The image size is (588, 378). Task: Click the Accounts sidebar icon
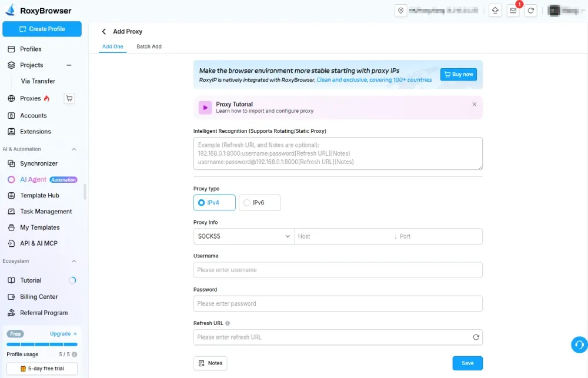tap(11, 115)
